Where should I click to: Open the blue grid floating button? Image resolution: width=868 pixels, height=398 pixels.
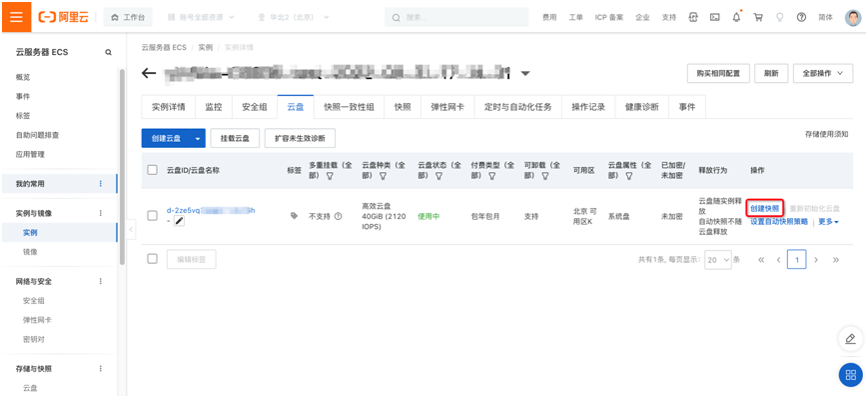tap(851, 375)
